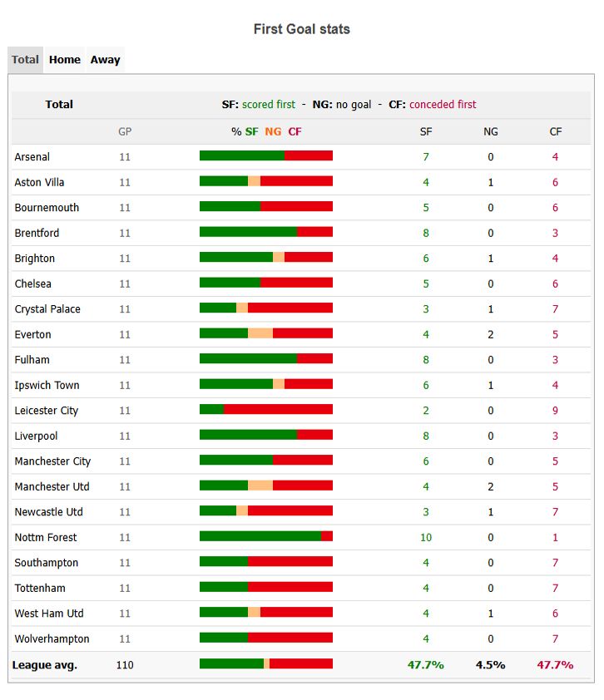604x700 pixels.
Task: Sort by the SF column header
Action: (426, 131)
